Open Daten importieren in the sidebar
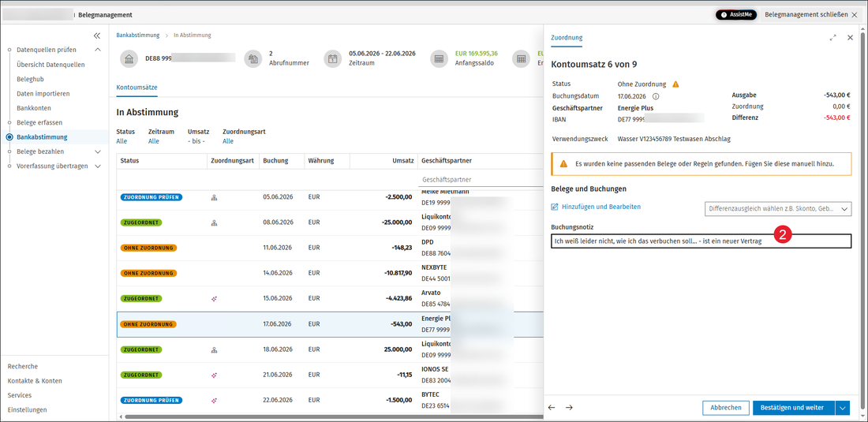 [x=43, y=94]
